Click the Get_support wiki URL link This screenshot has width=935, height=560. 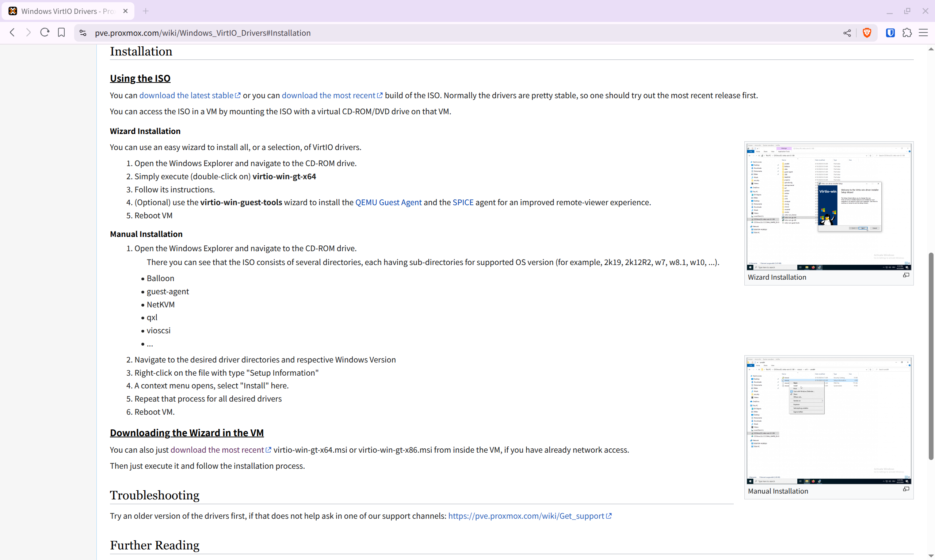click(x=526, y=516)
